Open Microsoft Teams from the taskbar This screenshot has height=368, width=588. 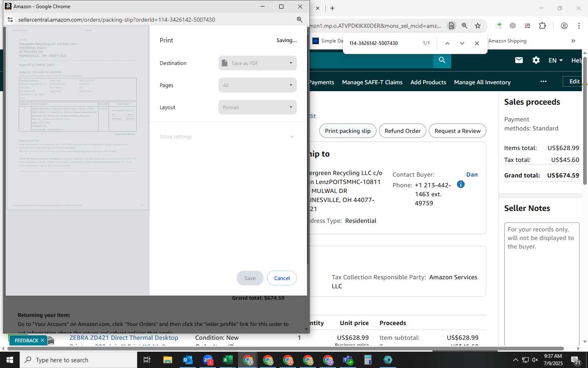(x=348, y=360)
